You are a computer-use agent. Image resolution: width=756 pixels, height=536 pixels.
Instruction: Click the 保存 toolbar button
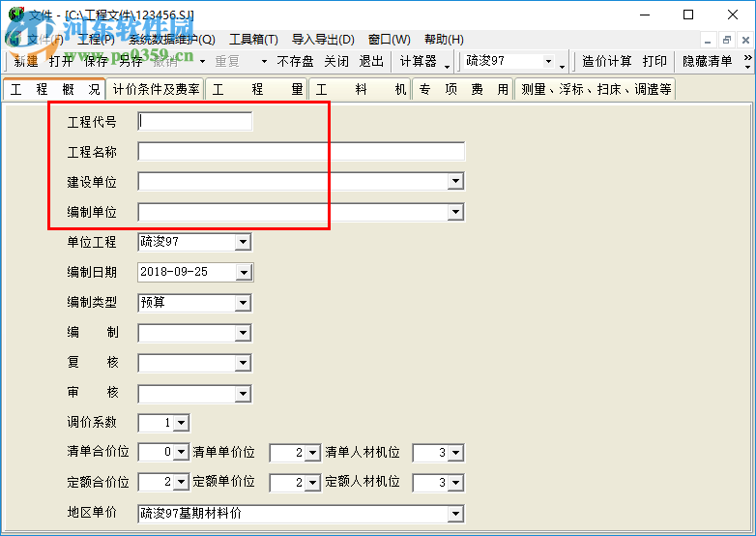click(x=96, y=61)
